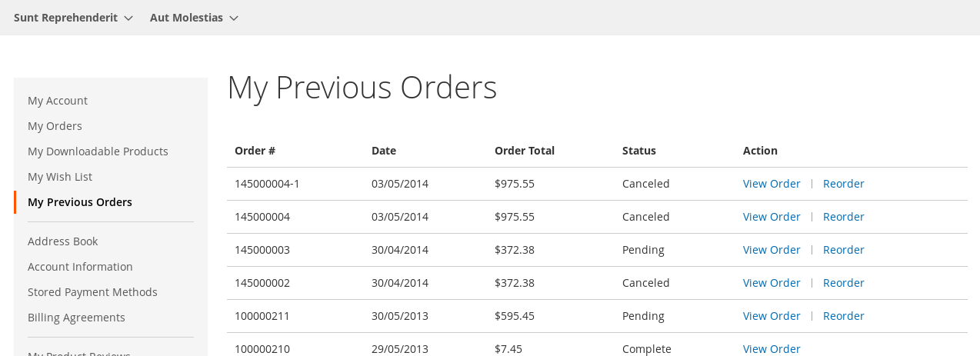The width and height of the screenshot is (980, 356).
Task: Go to Account Information page
Action: point(80,267)
